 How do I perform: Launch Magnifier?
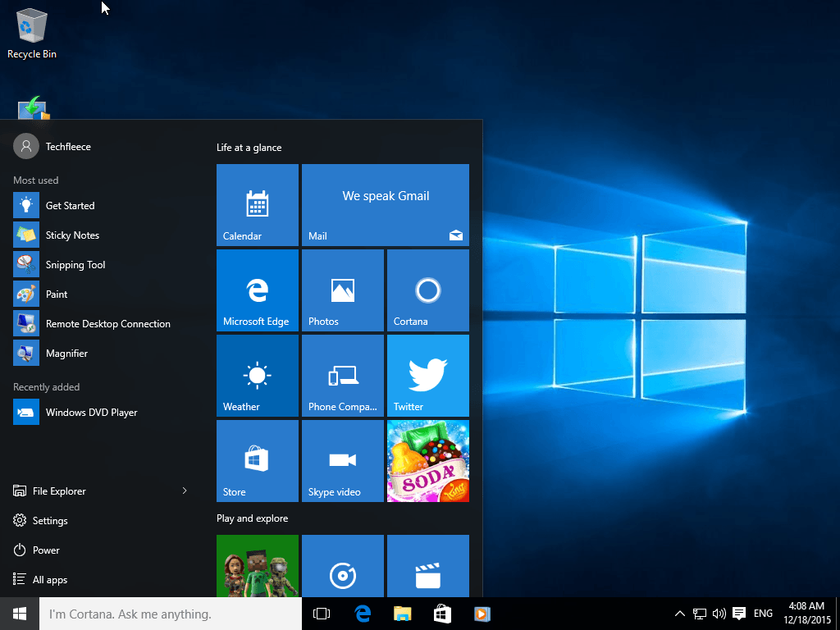pyautogui.click(x=102, y=353)
